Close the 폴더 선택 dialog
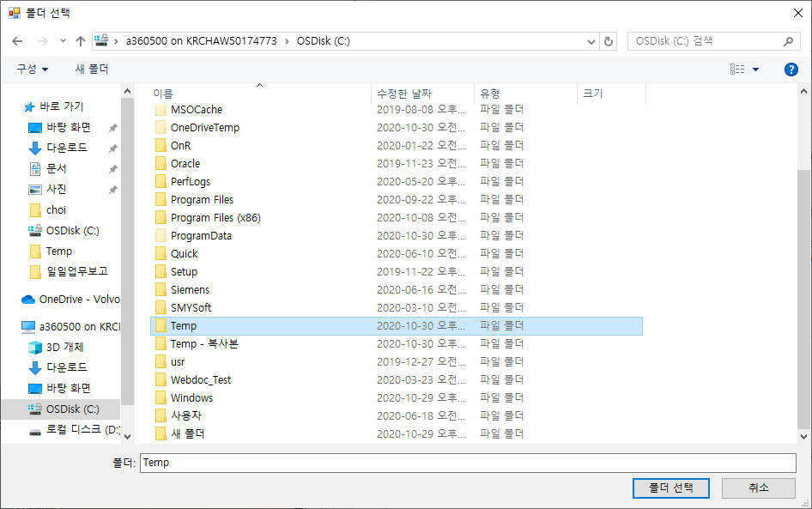 [x=798, y=13]
